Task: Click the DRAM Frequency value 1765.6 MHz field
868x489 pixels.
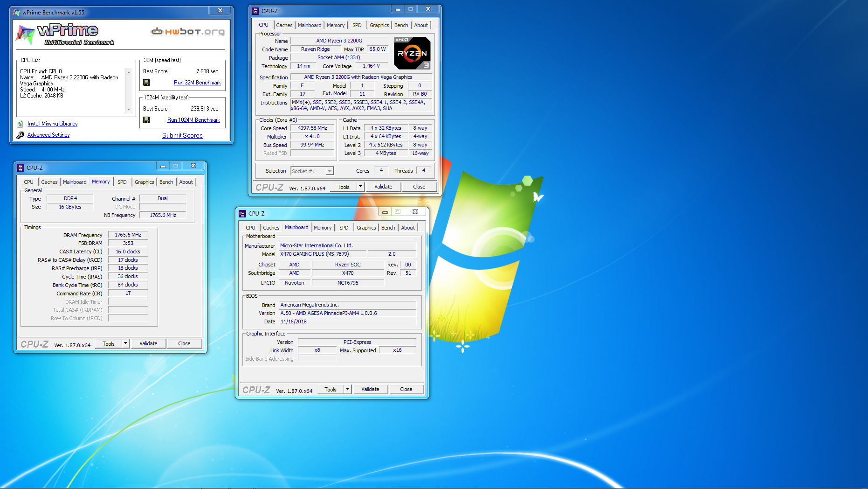Action: pyautogui.click(x=128, y=235)
